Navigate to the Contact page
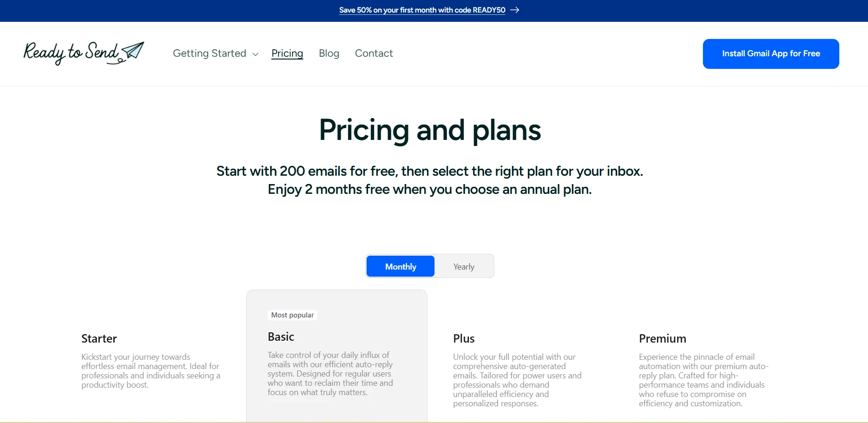This screenshot has width=868, height=423. [x=374, y=53]
